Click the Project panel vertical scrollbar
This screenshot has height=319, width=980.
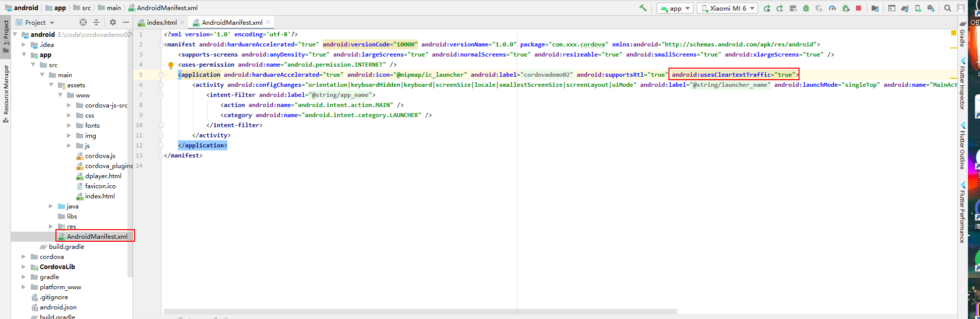tap(130, 153)
